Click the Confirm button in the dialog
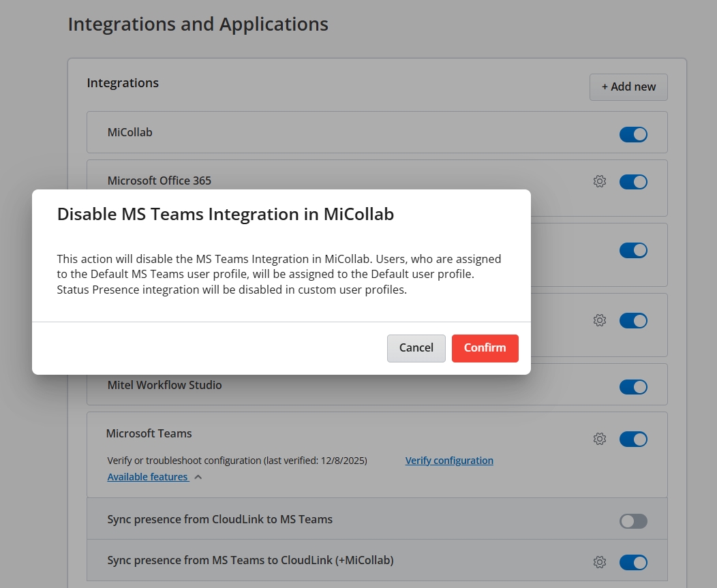 (485, 347)
